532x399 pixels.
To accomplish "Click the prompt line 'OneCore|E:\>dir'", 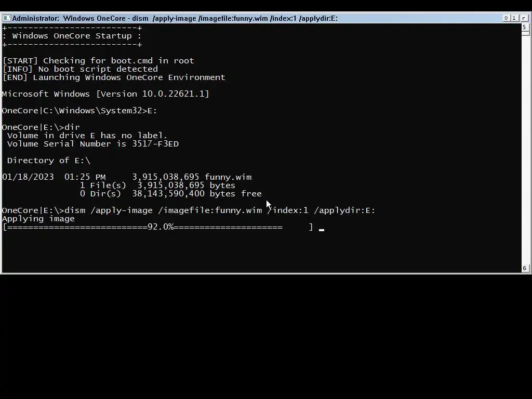I will click(x=41, y=127).
